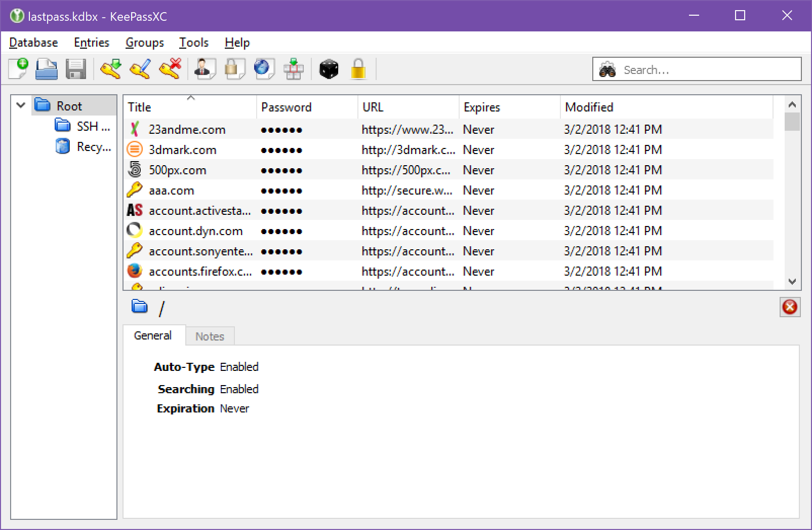Open the password generator dice icon
This screenshot has width=812, height=530.
pos(329,69)
